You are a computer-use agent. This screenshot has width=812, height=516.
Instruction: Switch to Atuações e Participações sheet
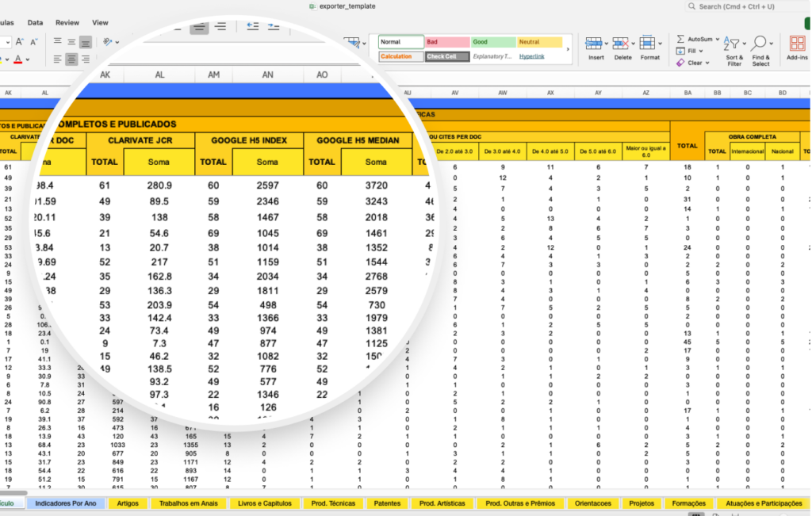click(x=764, y=503)
